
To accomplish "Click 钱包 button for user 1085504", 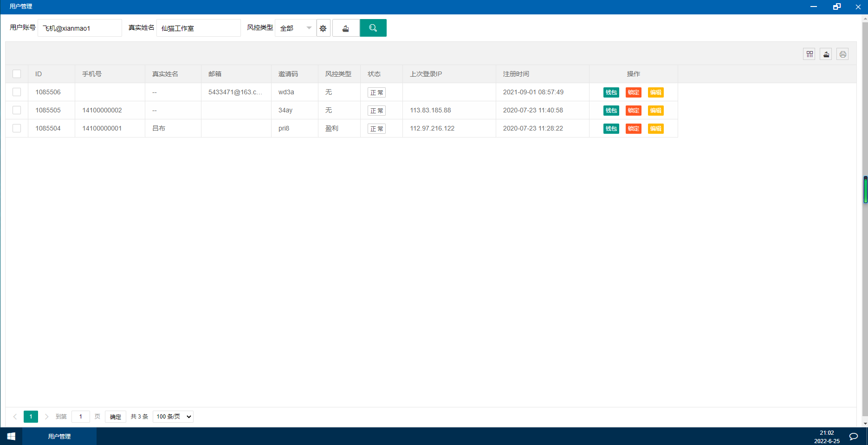I will click(611, 129).
